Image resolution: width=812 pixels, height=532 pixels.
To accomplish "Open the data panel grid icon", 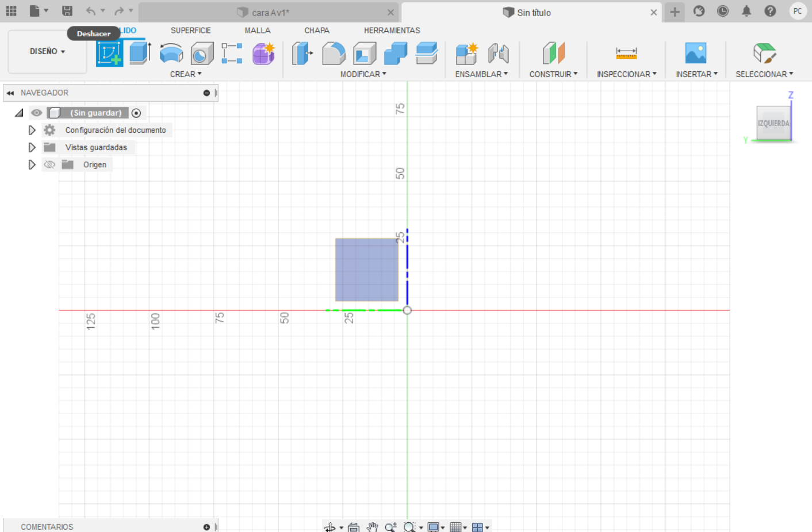I will point(11,11).
